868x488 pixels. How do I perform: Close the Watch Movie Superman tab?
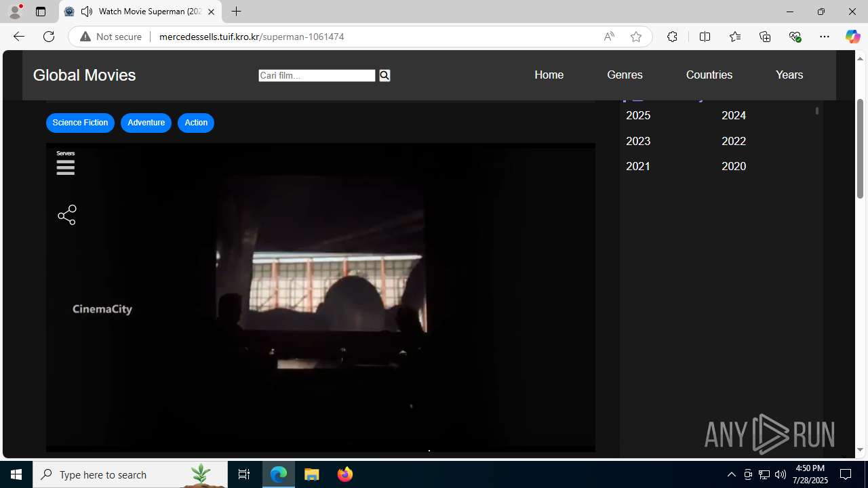pos(211,12)
